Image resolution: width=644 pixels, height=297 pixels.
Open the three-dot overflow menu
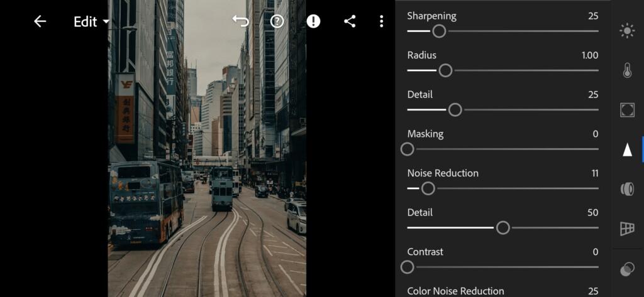coord(382,21)
